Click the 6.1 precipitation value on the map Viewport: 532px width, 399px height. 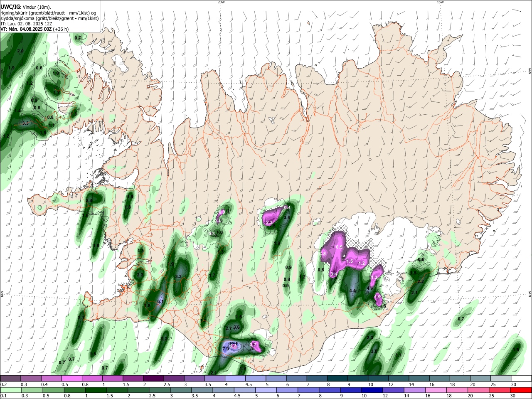pyautogui.click(x=161, y=302)
